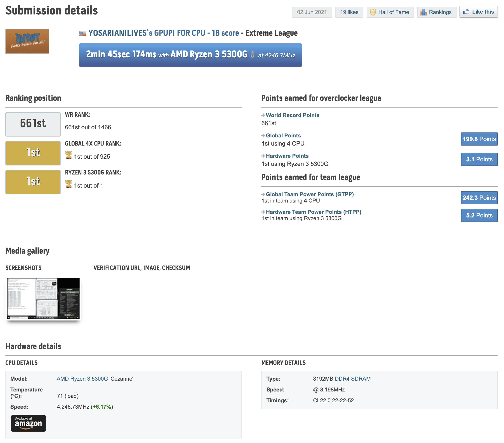
Task: Click the 5.2 Points badge
Action: point(479,215)
